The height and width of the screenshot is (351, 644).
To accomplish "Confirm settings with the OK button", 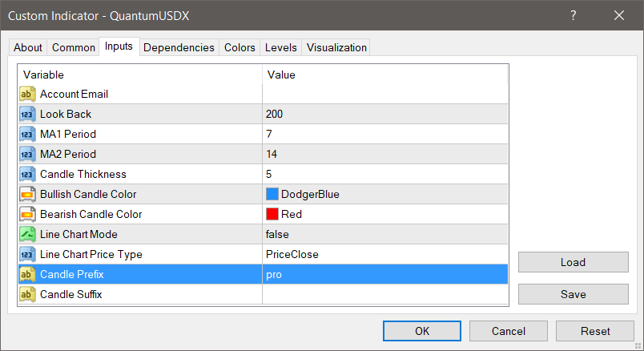I will (422, 331).
